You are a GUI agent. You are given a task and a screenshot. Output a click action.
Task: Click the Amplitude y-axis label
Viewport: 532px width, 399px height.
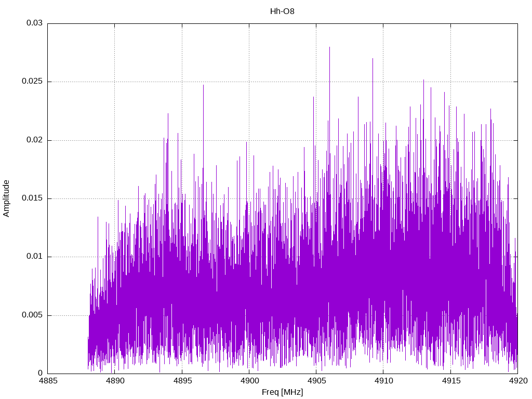point(6,198)
